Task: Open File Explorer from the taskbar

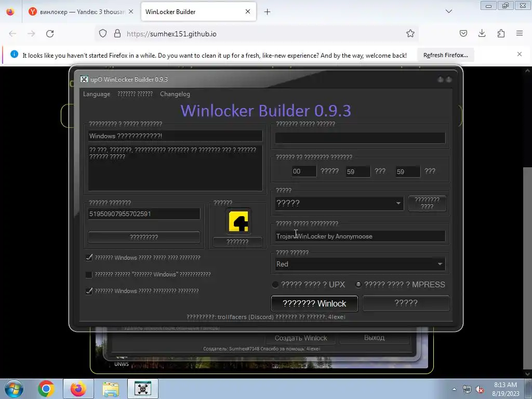Action: [111, 389]
